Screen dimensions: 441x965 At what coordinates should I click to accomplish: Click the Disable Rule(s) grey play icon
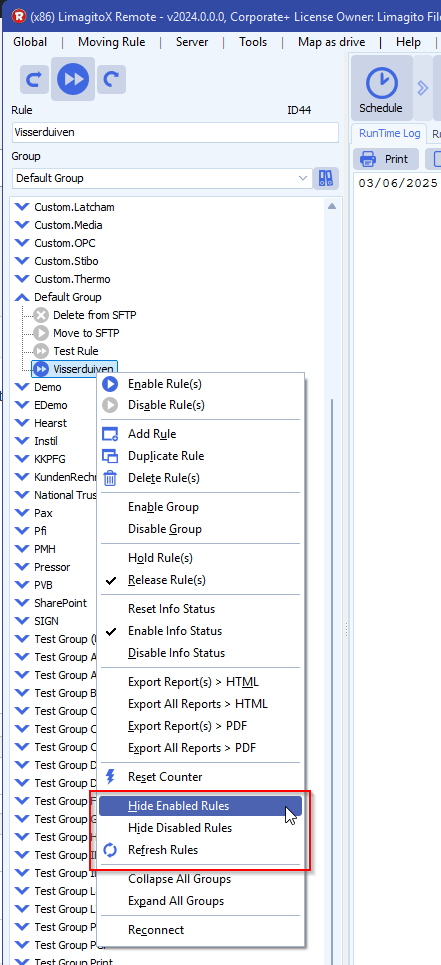tap(110, 405)
